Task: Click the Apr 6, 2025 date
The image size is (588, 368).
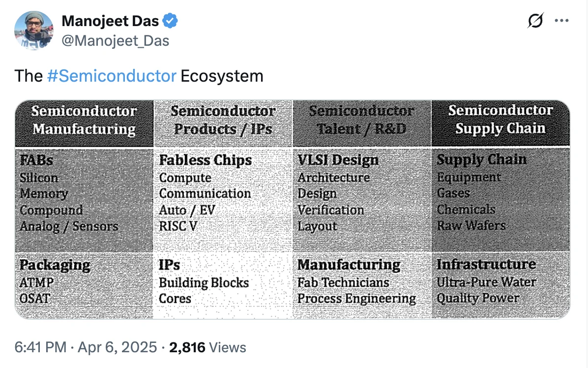Action: [x=117, y=347]
